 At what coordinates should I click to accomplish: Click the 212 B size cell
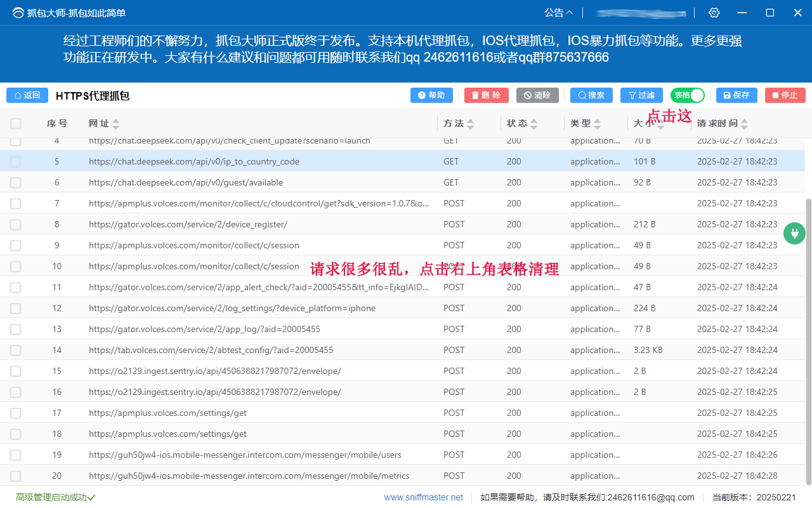(x=645, y=224)
